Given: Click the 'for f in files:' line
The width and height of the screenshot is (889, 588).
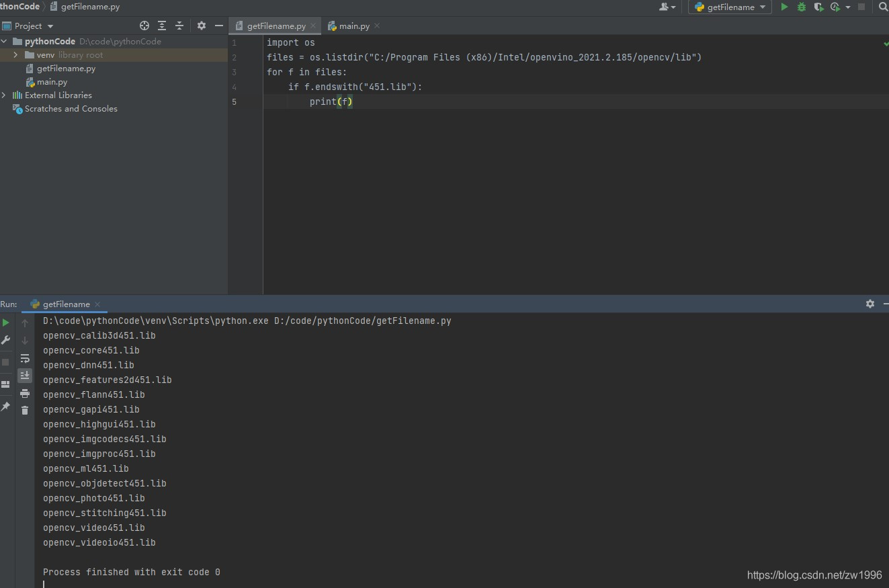Looking at the screenshot, I should [306, 72].
